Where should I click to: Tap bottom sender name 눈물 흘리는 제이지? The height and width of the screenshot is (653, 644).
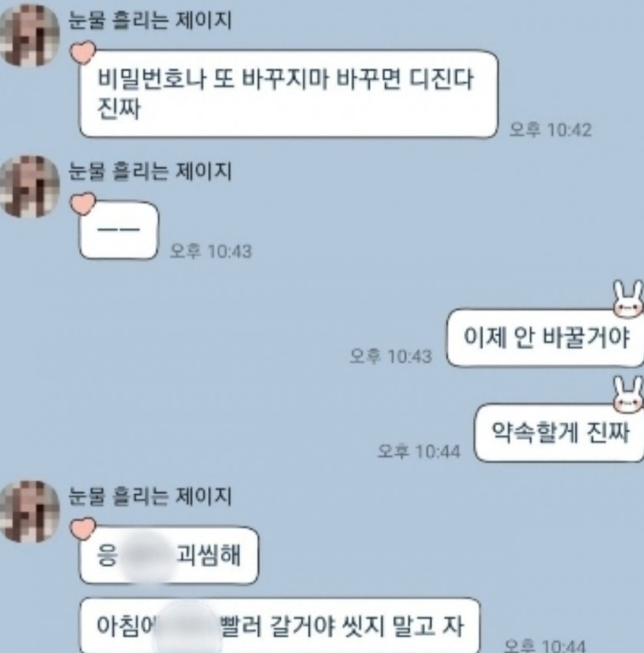coord(150,496)
